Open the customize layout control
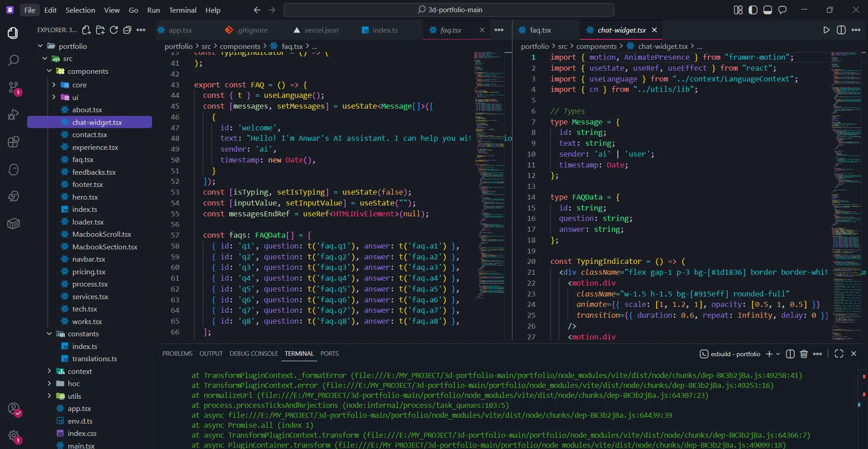The width and height of the screenshot is (868, 449). 738,10
